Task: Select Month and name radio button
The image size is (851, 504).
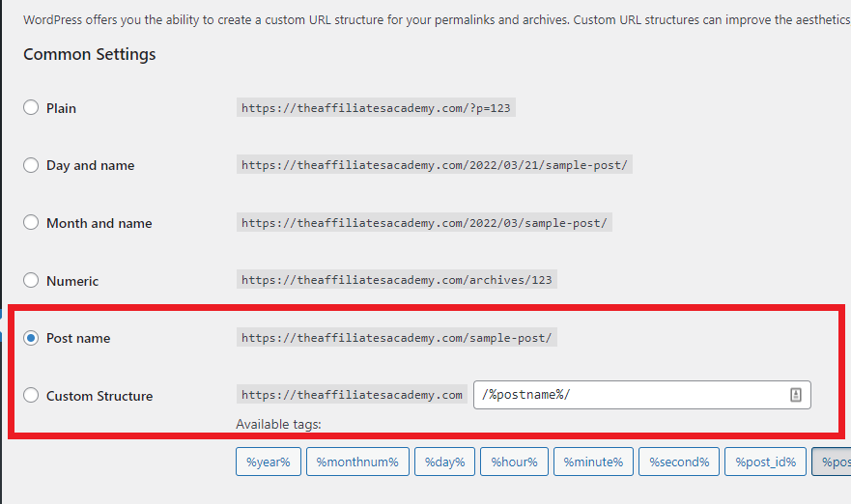Action: (31, 223)
